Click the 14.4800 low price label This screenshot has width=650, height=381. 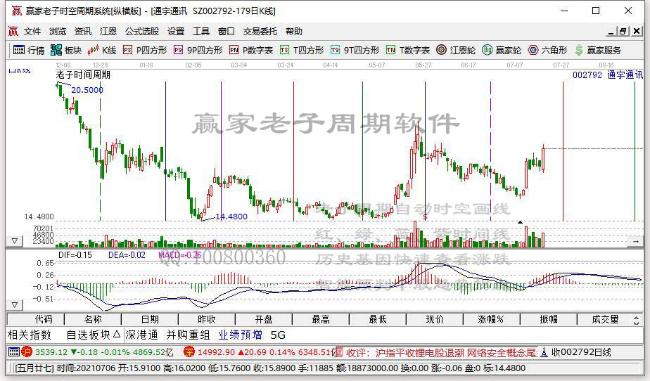[x=231, y=216]
